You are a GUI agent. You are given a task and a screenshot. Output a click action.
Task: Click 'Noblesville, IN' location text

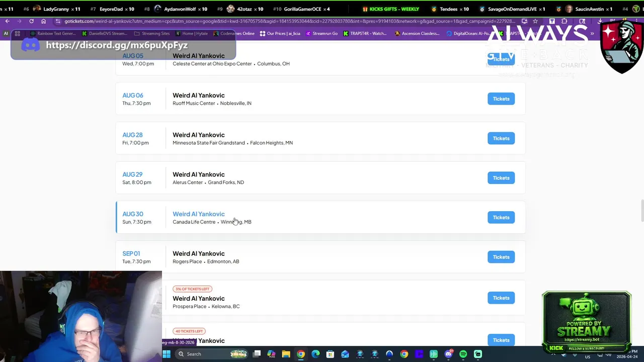coord(236,103)
